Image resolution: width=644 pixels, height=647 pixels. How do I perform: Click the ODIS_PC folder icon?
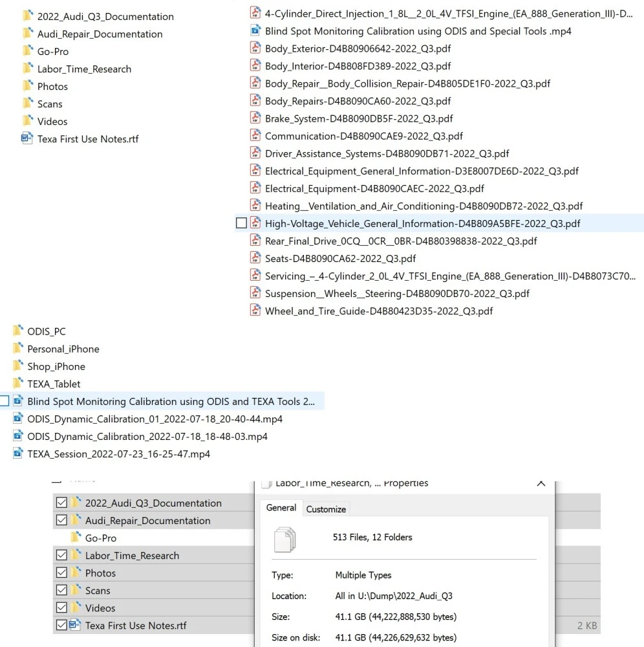17,331
